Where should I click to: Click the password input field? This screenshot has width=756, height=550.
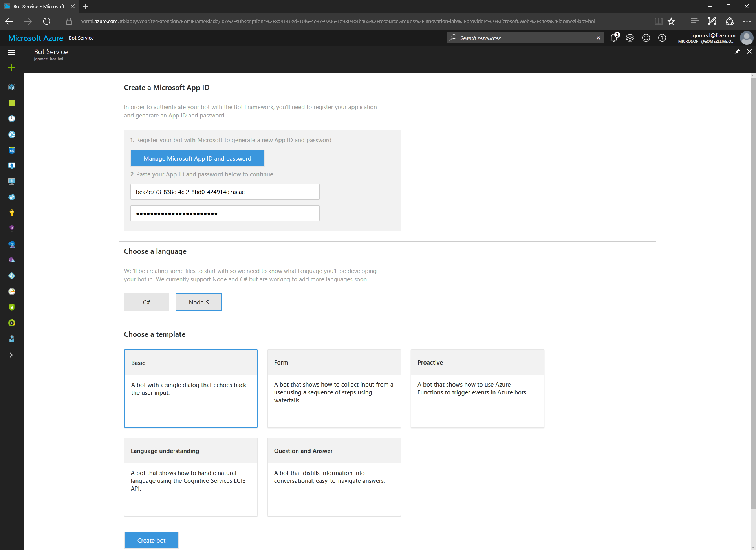click(x=225, y=213)
